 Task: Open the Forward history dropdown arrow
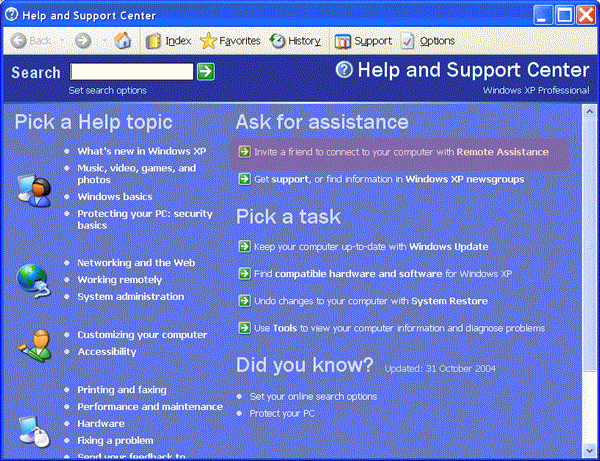tap(104, 41)
